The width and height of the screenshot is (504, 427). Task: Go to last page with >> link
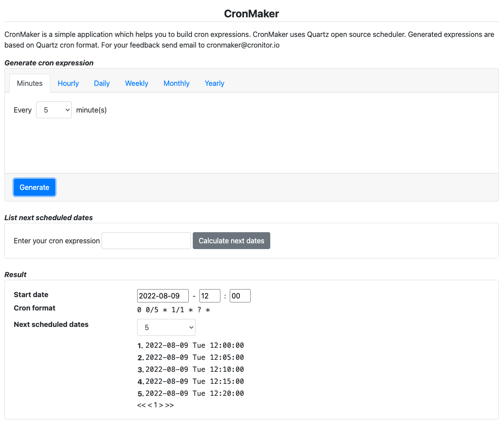tap(169, 405)
